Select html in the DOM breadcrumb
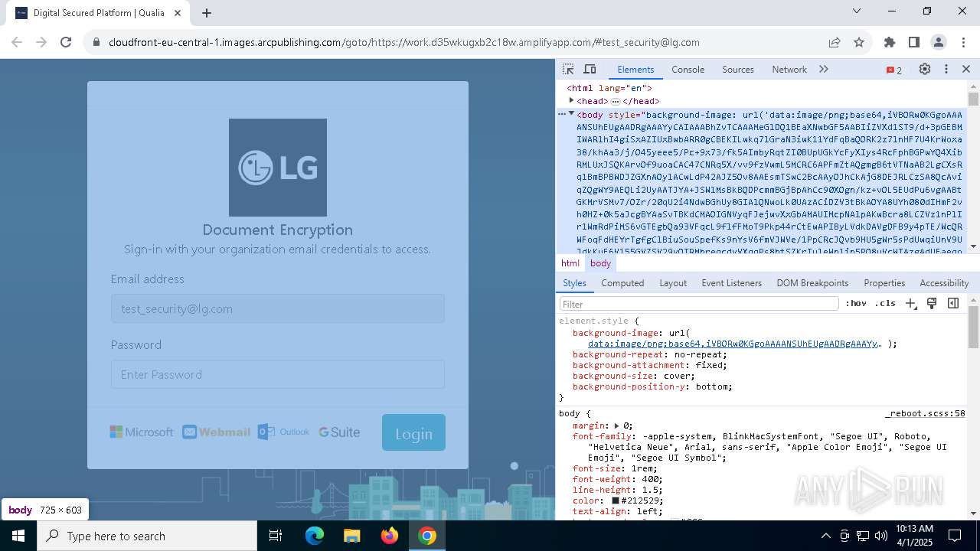This screenshot has height=551, width=980. (x=570, y=263)
